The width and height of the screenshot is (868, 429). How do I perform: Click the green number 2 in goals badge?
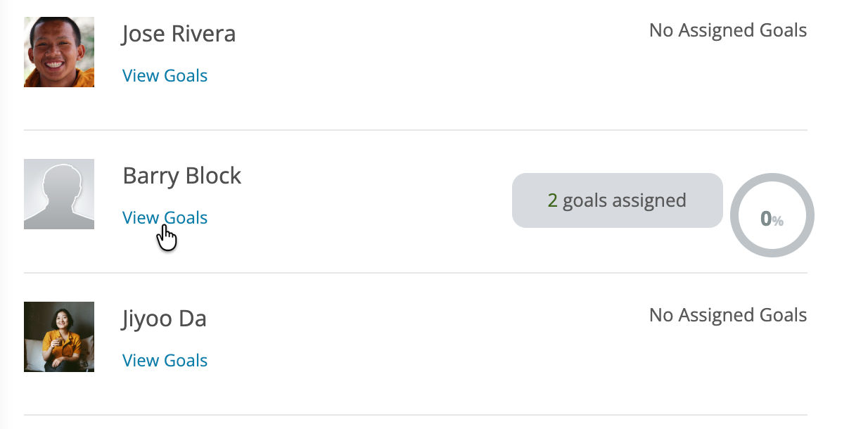click(552, 200)
